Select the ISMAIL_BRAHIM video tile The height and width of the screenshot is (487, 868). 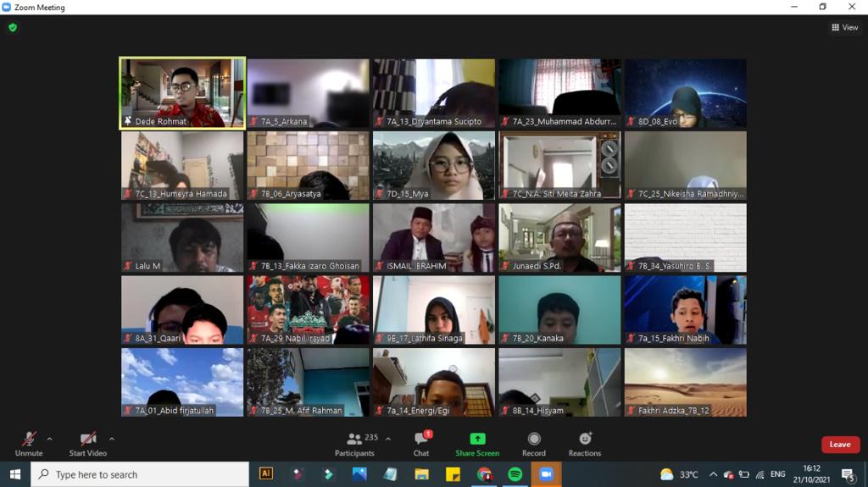click(434, 238)
